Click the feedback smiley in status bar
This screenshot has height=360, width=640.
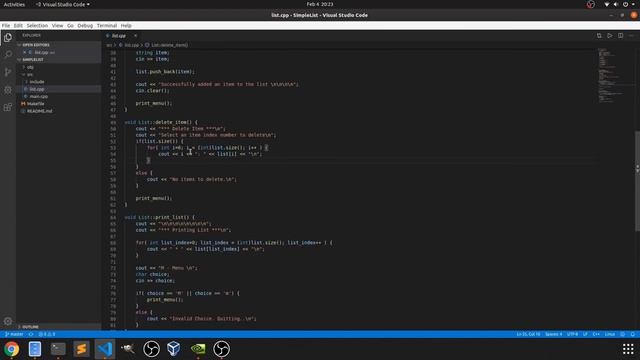(622, 334)
